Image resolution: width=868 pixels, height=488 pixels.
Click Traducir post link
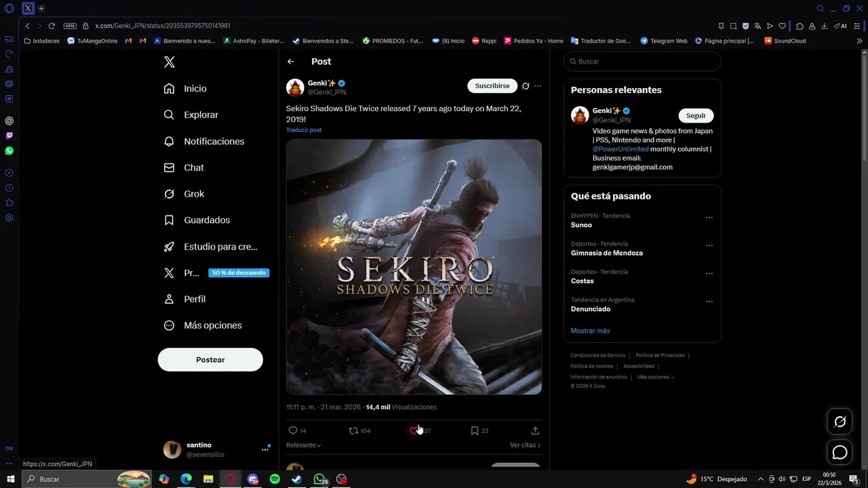[304, 129]
